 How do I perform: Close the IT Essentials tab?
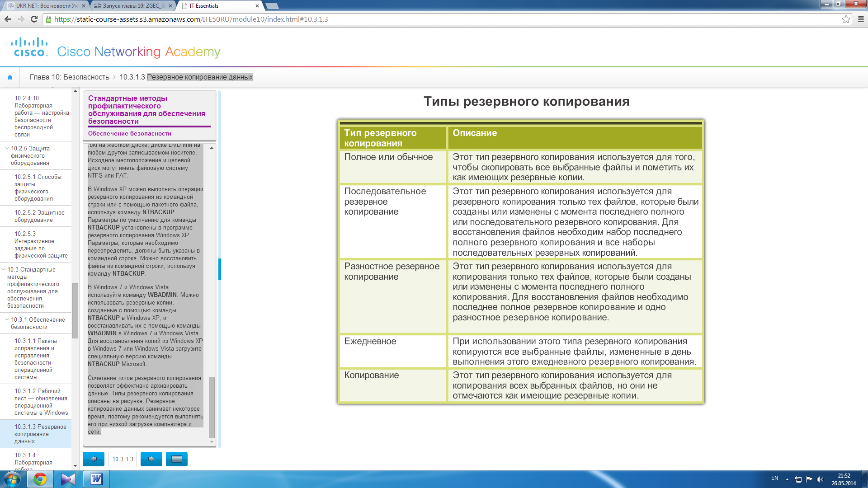click(x=257, y=6)
